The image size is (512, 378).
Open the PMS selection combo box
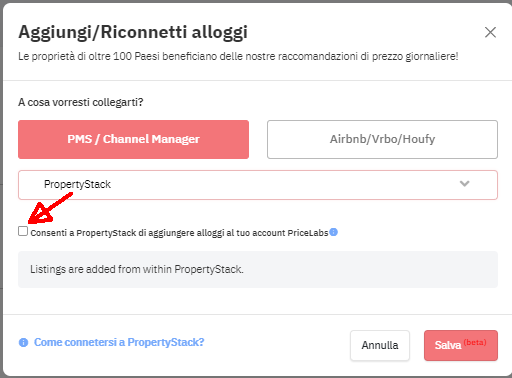[x=258, y=185]
